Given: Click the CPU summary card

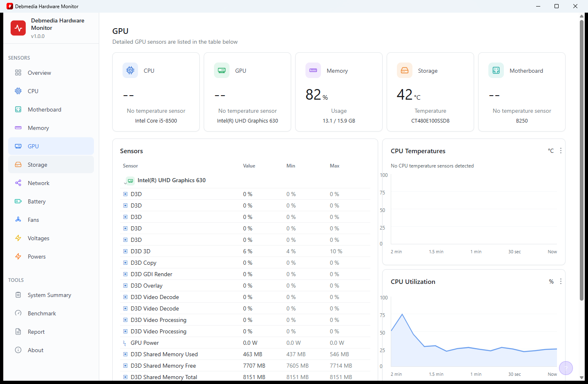Looking at the screenshot, I should coord(156,92).
